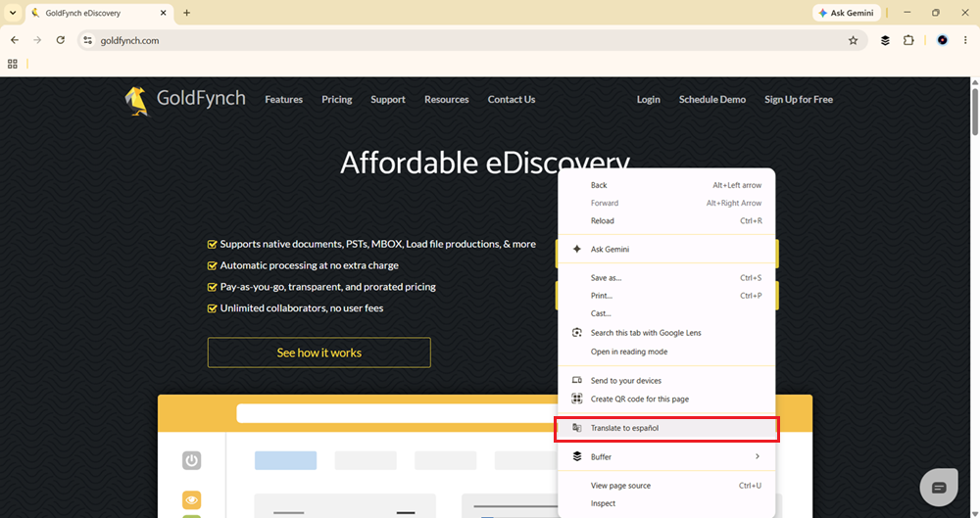Open the Extensions puzzle icon
The image size is (980, 518).
click(x=908, y=40)
